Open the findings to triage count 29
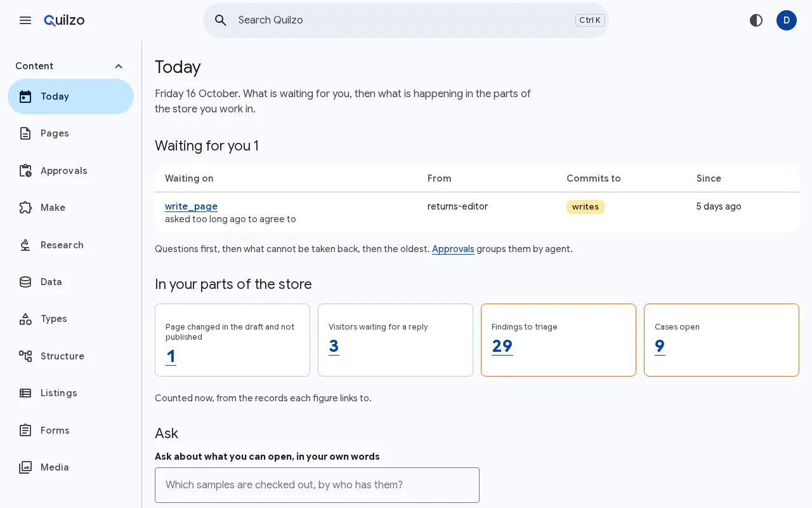 tap(502, 346)
